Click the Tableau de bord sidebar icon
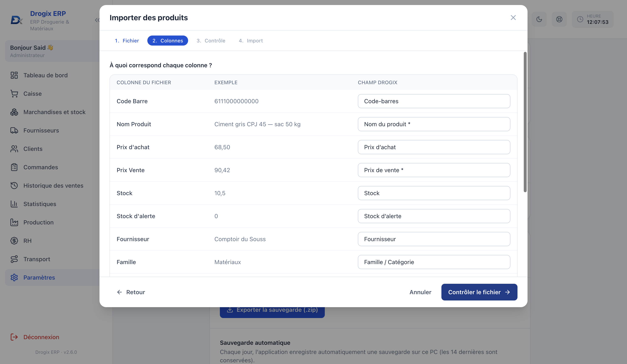 coord(14,75)
